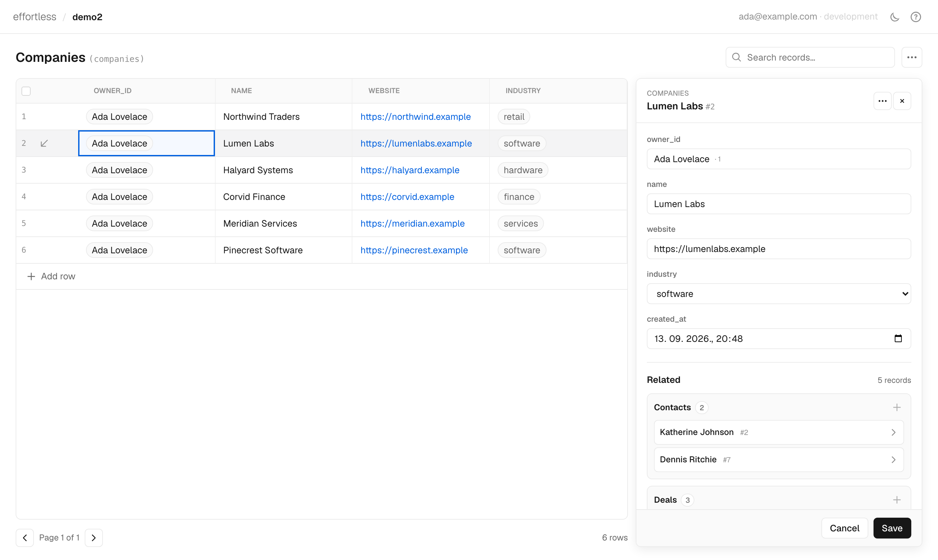Open table options ellipsis beside search
This screenshot has width=938, height=560.
coord(912,57)
